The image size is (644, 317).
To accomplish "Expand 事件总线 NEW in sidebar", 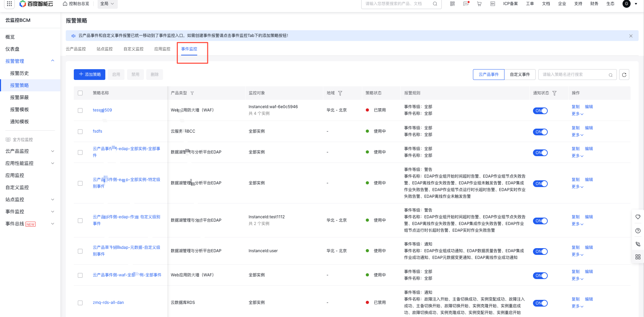I will [53, 224].
